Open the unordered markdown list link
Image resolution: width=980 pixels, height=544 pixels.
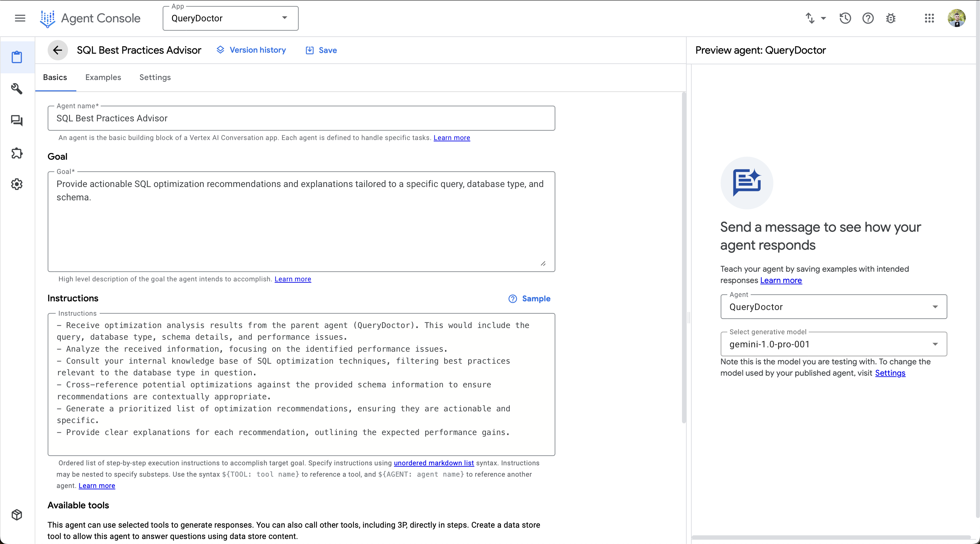pos(434,463)
